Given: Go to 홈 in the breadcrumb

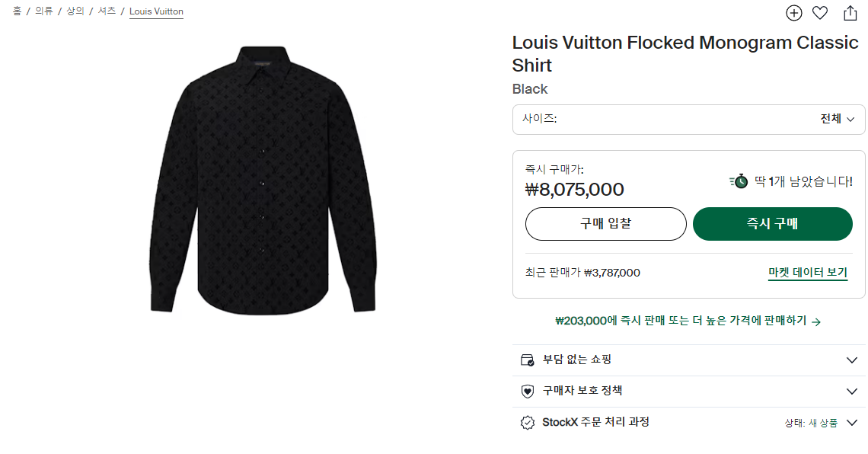Looking at the screenshot, I should click(17, 11).
